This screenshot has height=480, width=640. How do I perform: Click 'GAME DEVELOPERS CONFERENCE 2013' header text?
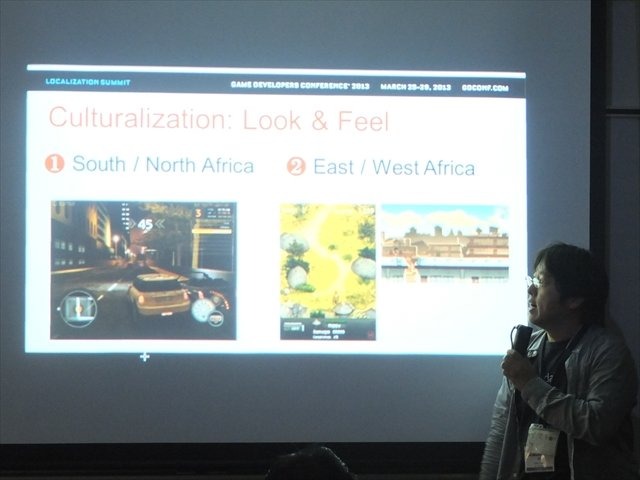coord(300,86)
